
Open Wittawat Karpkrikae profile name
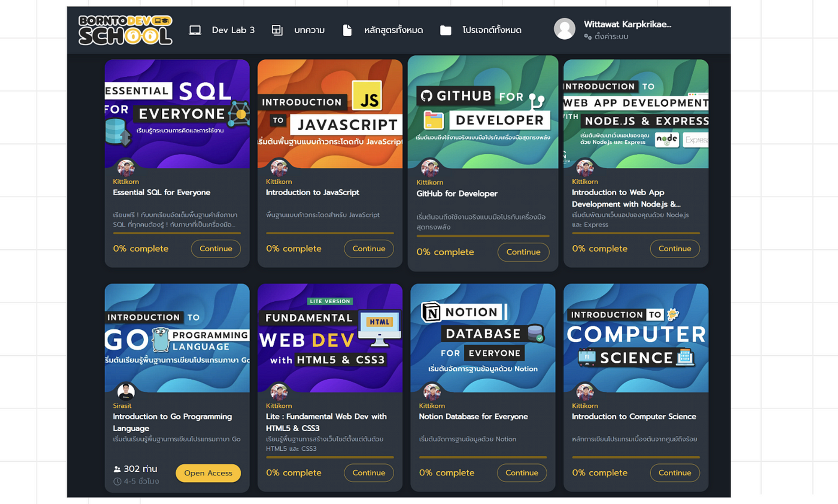628,24
